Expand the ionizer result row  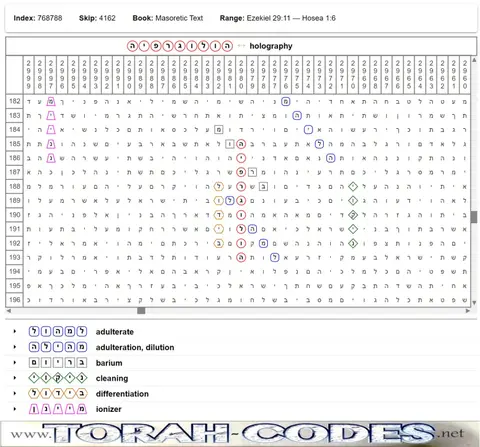click(x=14, y=409)
